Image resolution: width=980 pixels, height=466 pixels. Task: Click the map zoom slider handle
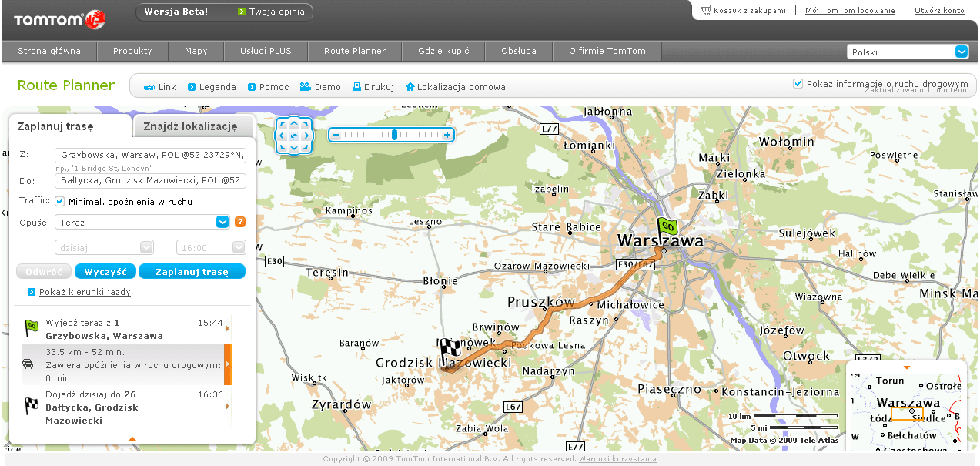(x=394, y=135)
